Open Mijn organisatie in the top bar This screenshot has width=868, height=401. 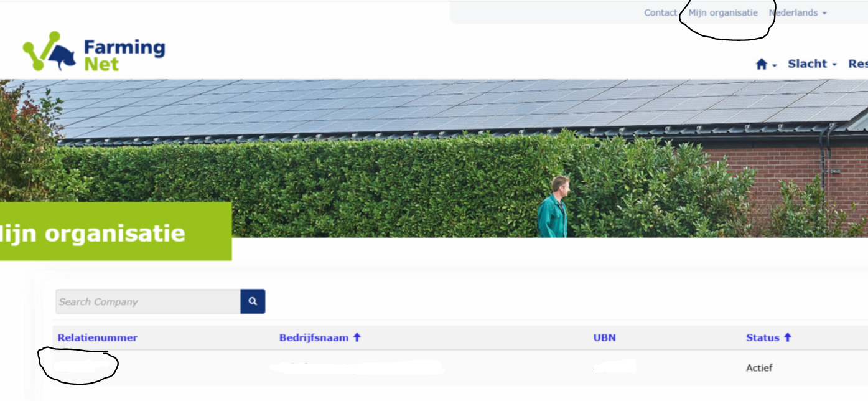click(723, 12)
